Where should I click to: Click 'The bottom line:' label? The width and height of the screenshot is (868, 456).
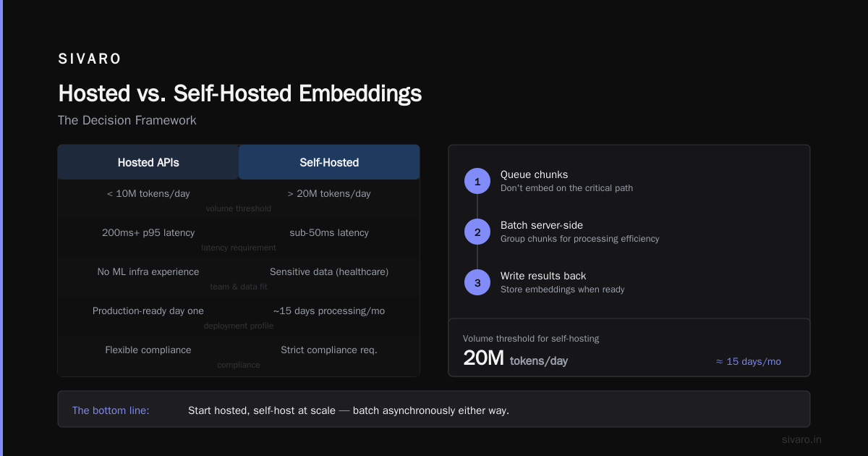111,410
